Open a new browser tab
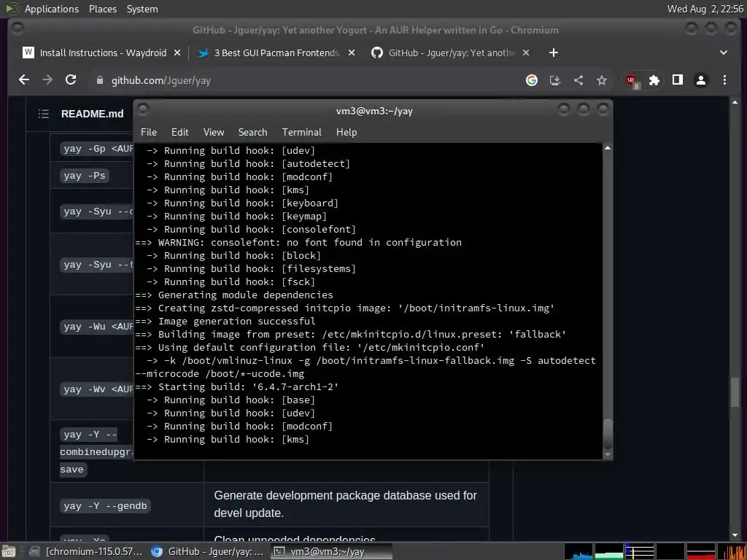Viewport: 747px width, 560px height. pos(553,52)
